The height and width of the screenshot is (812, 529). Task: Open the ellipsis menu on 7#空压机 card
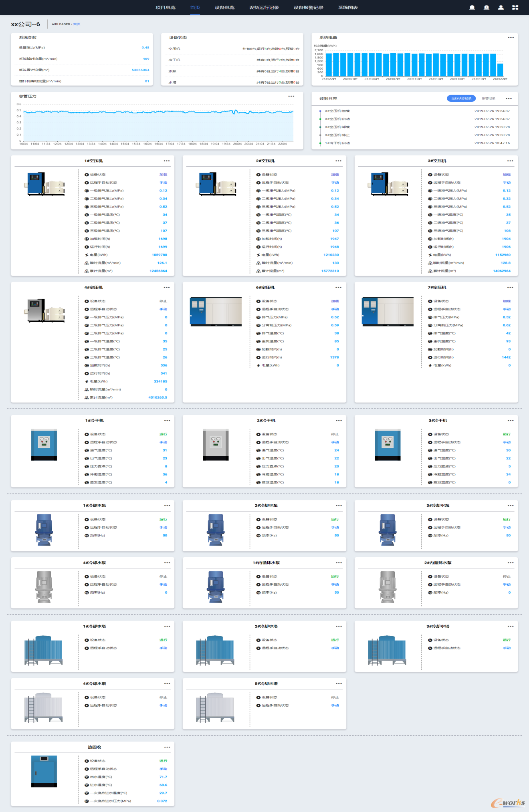click(x=510, y=287)
